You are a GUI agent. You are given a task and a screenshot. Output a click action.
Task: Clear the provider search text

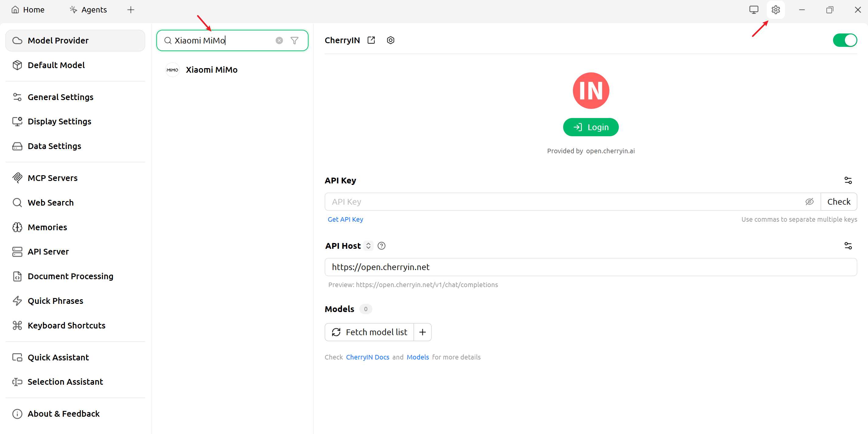(279, 40)
